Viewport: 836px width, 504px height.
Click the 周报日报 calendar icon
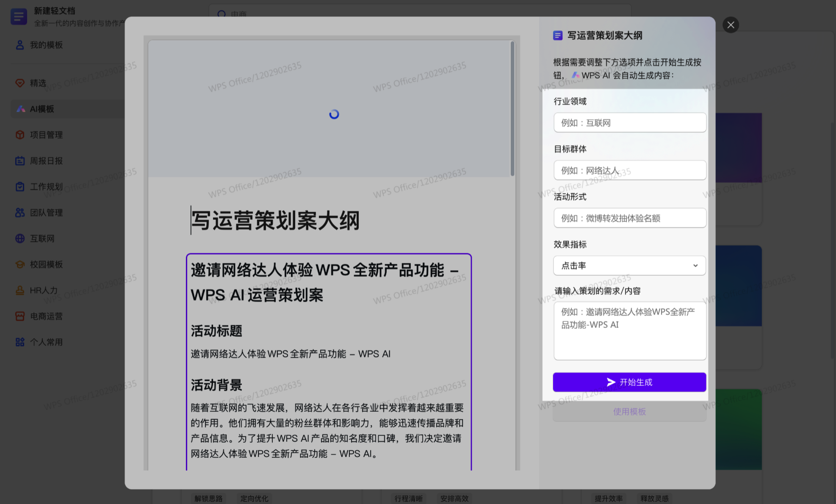(x=20, y=161)
